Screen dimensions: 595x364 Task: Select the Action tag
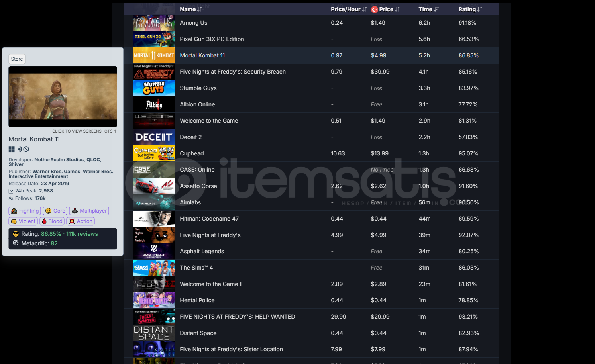[x=81, y=221]
